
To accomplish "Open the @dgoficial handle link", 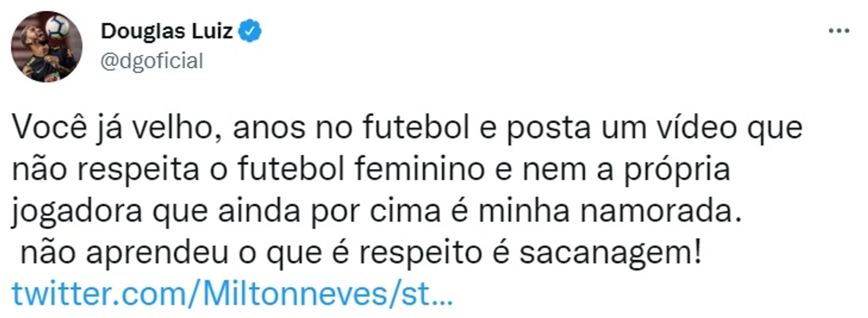I will [x=152, y=61].
